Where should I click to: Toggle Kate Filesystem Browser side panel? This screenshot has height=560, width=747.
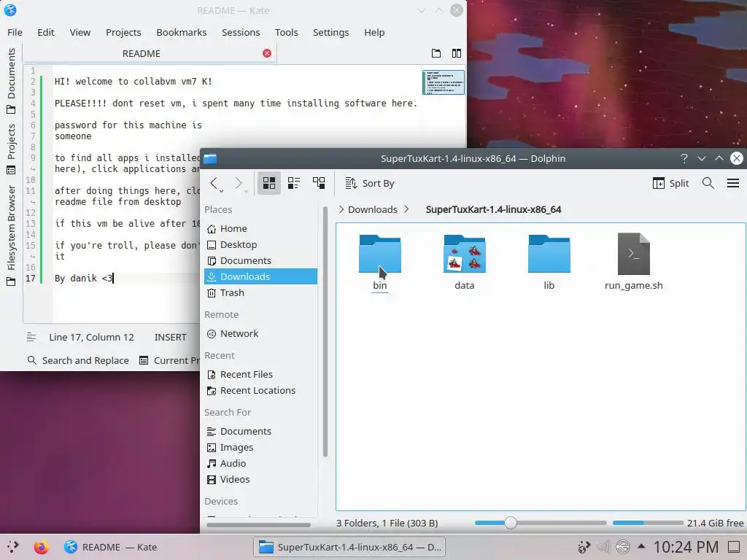(x=11, y=236)
